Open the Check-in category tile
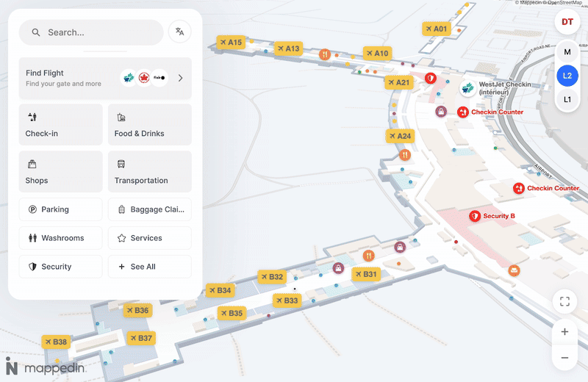Image resolution: width=588 pixels, height=382 pixels. pyautogui.click(x=61, y=124)
